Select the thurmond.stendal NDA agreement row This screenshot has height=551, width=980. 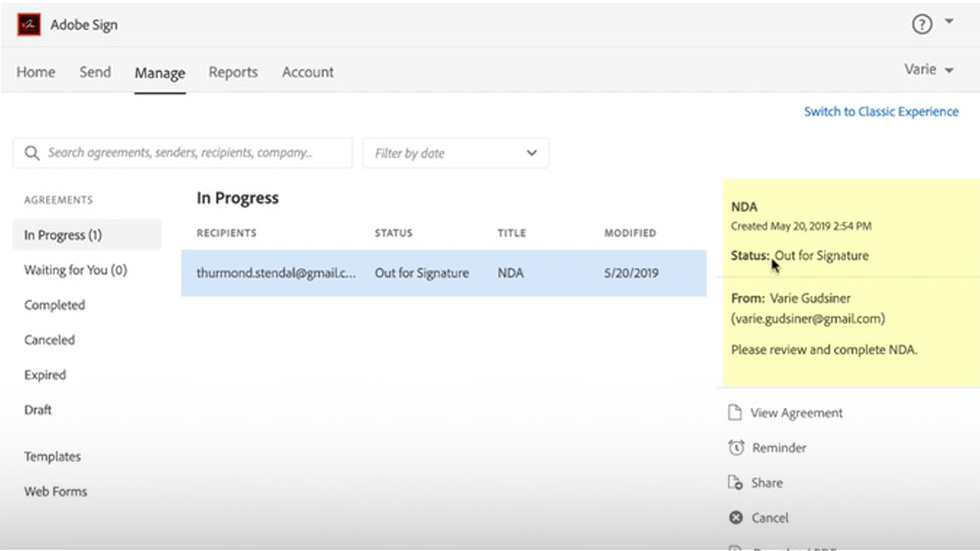click(x=443, y=274)
